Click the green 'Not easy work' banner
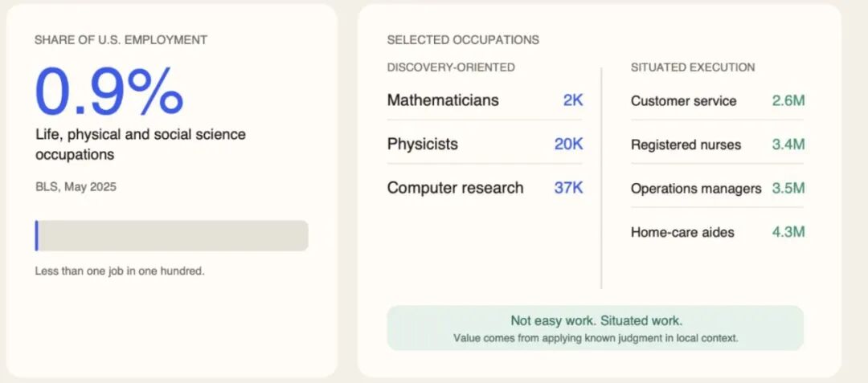 (595, 328)
